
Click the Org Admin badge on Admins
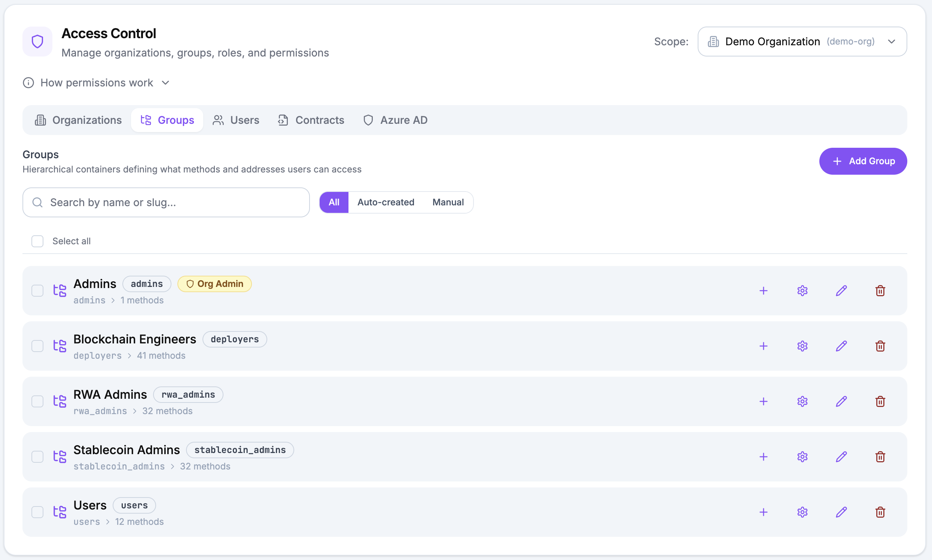pos(214,284)
